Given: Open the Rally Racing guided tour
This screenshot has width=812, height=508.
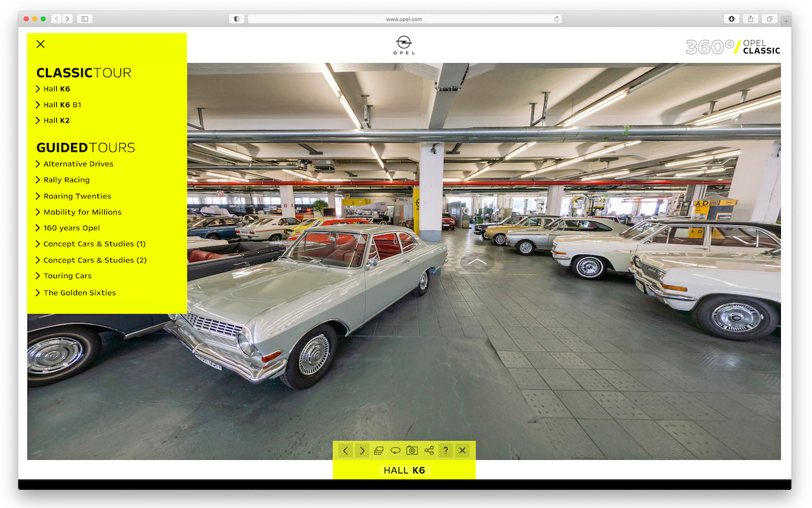Looking at the screenshot, I should coord(66,180).
